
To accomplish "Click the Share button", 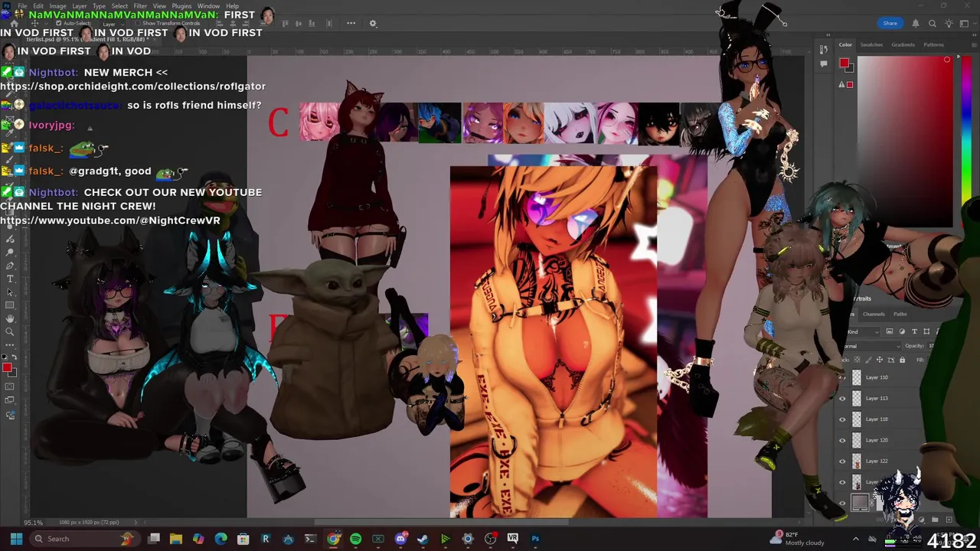I will point(890,23).
